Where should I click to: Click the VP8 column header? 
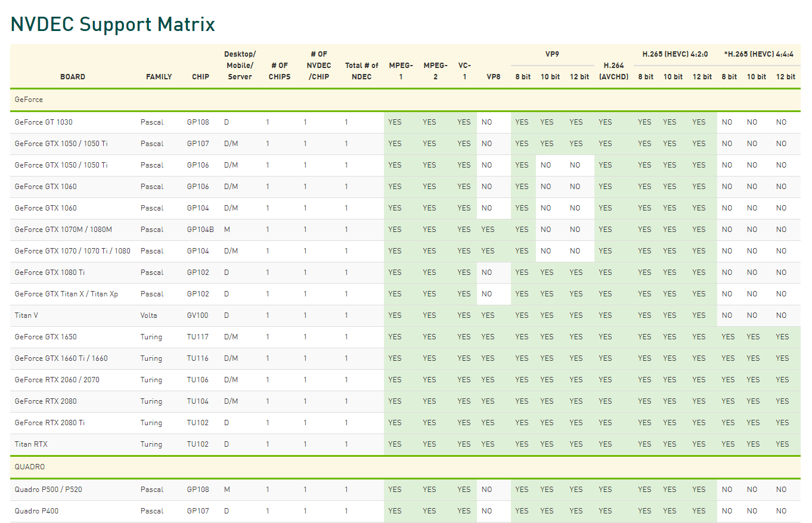(494, 77)
